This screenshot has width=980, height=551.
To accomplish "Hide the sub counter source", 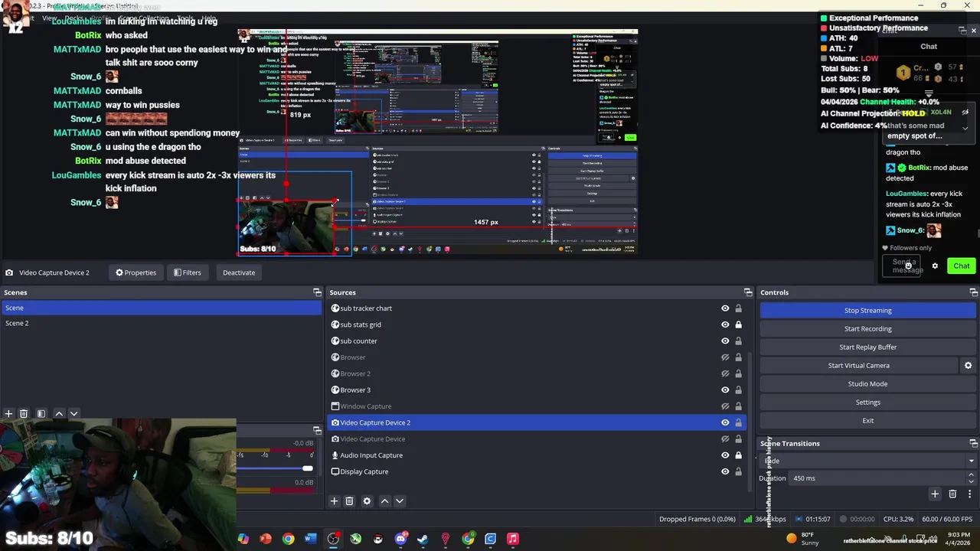I will 725,341.
